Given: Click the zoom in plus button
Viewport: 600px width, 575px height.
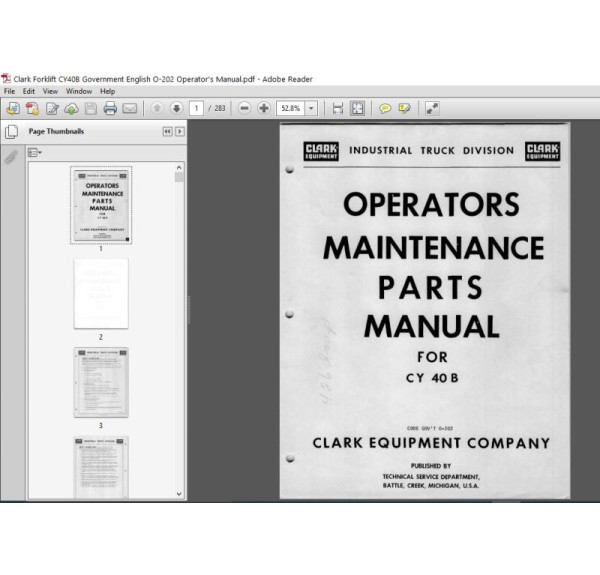Looking at the screenshot, I should point(264,108).
